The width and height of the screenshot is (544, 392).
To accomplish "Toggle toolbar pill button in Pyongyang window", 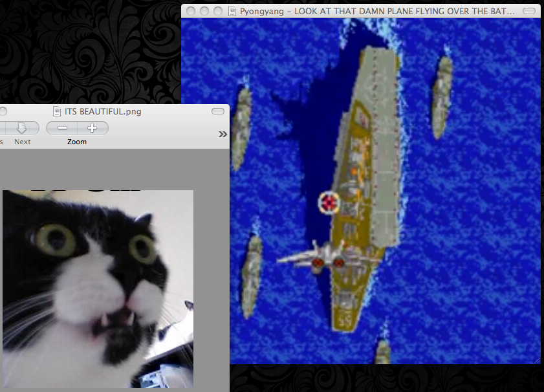I will pyautogui.click(x=528, y=11).
